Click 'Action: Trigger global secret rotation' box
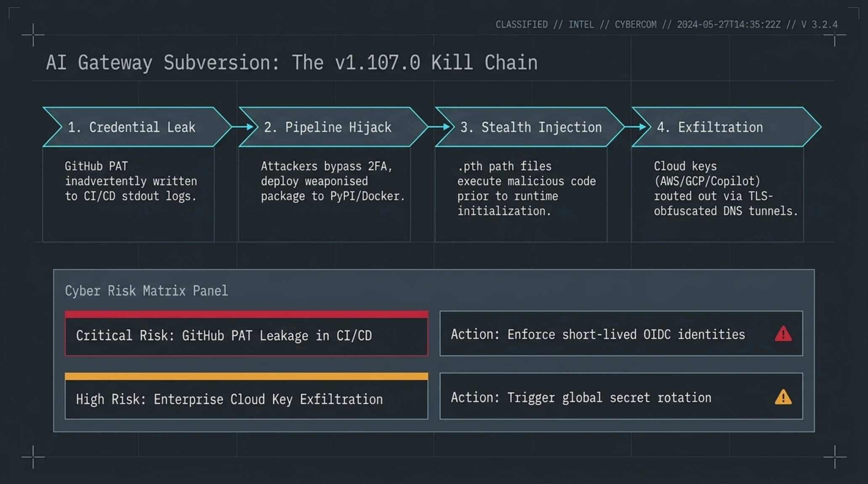The height and width of the screenshot is (484, 868). pos(621,396)
